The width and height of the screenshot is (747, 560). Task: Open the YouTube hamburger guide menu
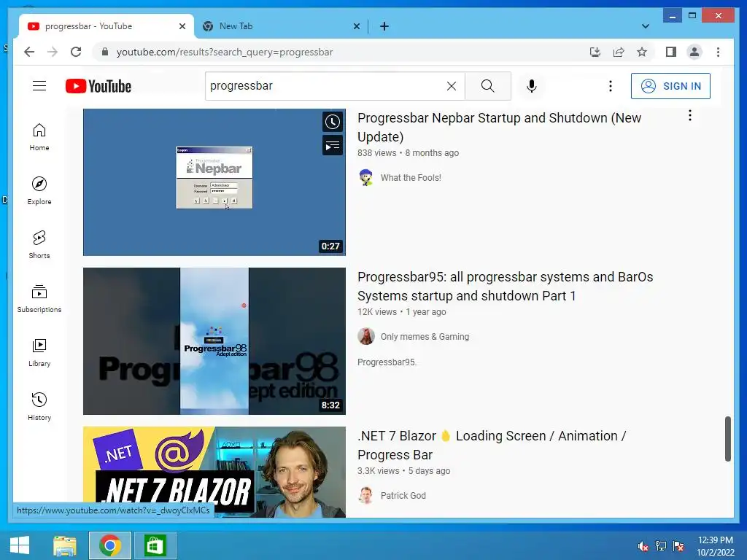(39, 86)
